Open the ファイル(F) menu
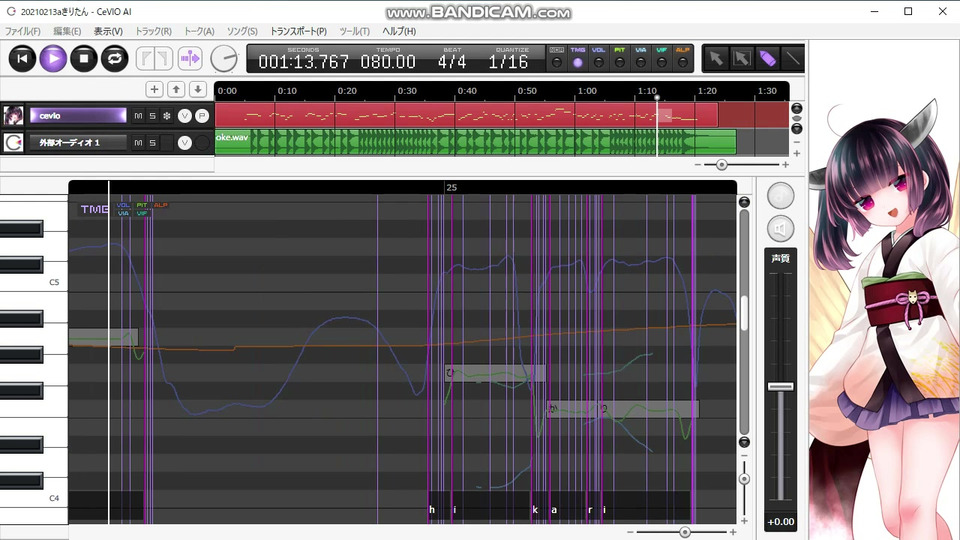 (23, 31)
